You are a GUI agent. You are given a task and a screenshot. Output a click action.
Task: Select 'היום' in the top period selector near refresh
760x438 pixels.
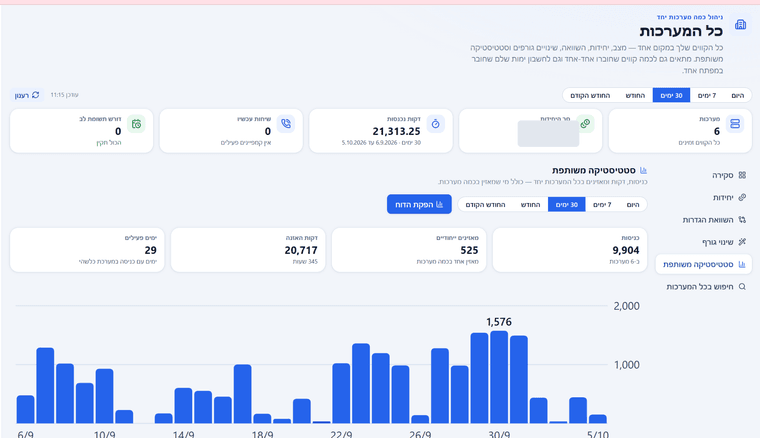[738, 95]
